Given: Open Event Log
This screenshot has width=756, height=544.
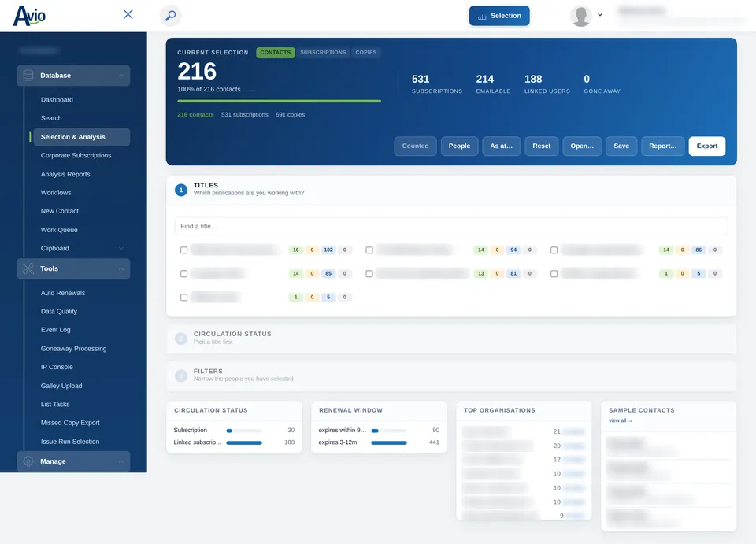Looking at the screenshot, I should [55, 330].
